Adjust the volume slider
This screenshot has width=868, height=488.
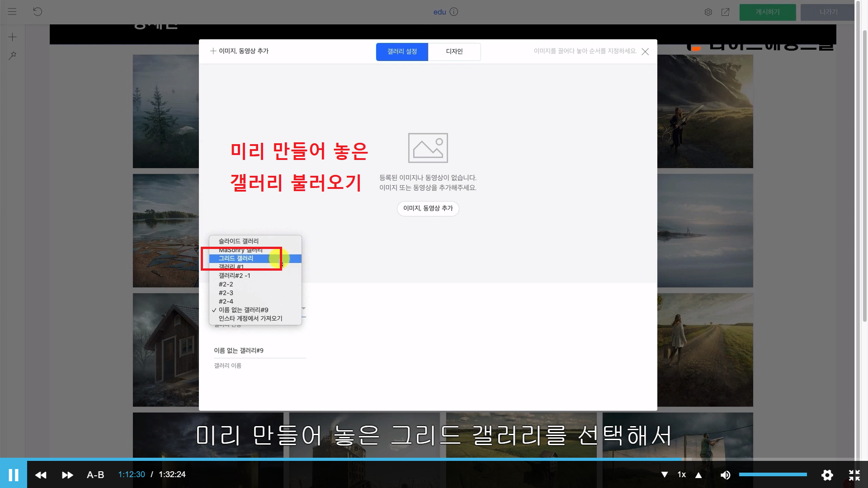click(x=773, y=474)
